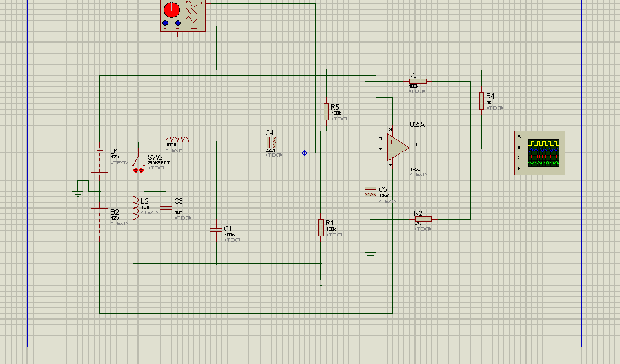
Task: Select the SW2 switch lever
Action: [135, 160]
